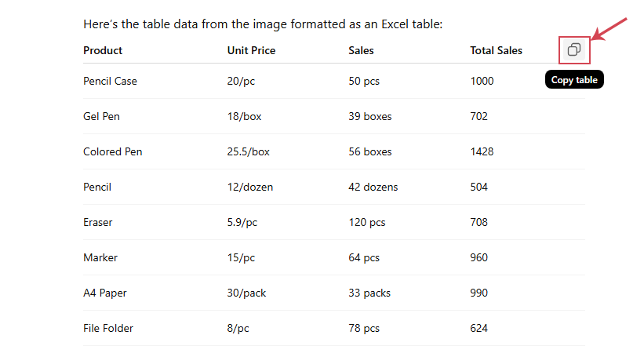
Task: Select the Total Sales column header
Action: pos(496,50)
